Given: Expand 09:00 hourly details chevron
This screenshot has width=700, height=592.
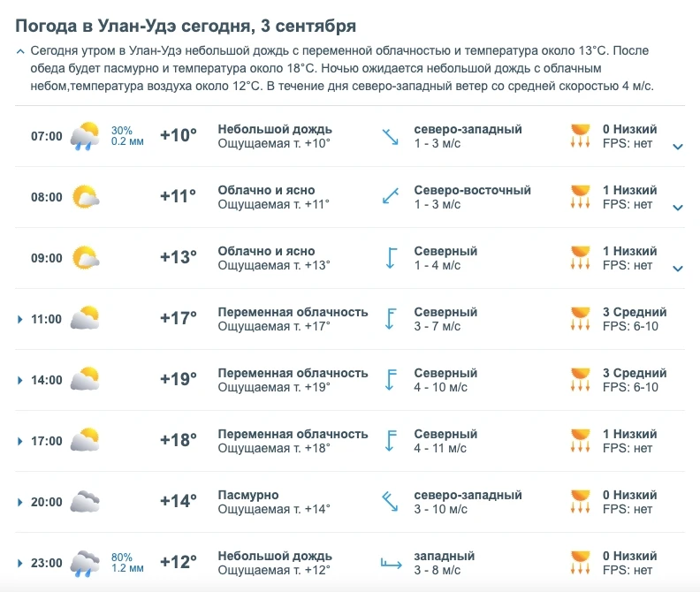Looking at the screenshot, I should (678, 269).
